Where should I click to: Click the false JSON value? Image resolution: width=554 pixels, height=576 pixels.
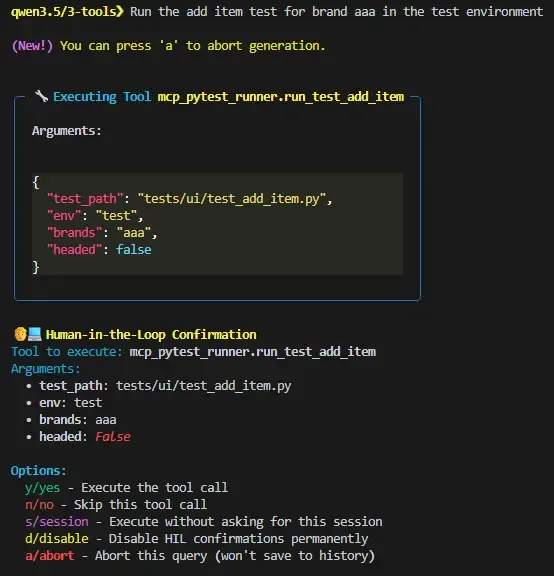pyautogui.click(x=134, y=250)
